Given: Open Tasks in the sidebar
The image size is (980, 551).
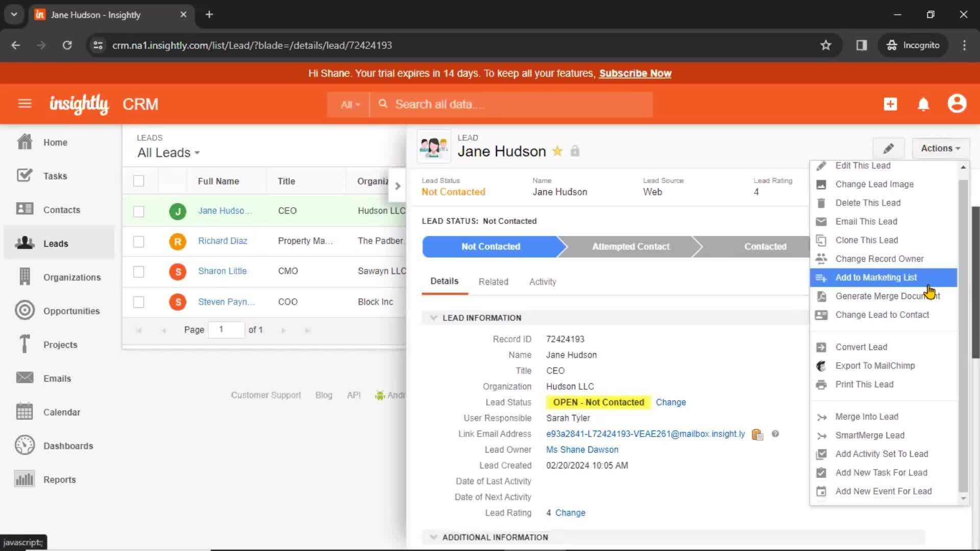Looking at the screenshot, I should tap(59, 176).
